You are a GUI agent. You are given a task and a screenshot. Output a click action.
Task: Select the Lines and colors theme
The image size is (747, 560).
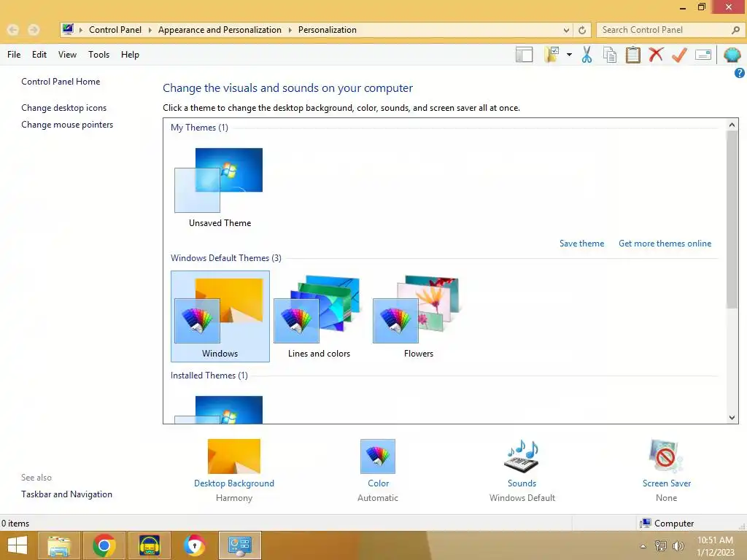click(319, 316)
